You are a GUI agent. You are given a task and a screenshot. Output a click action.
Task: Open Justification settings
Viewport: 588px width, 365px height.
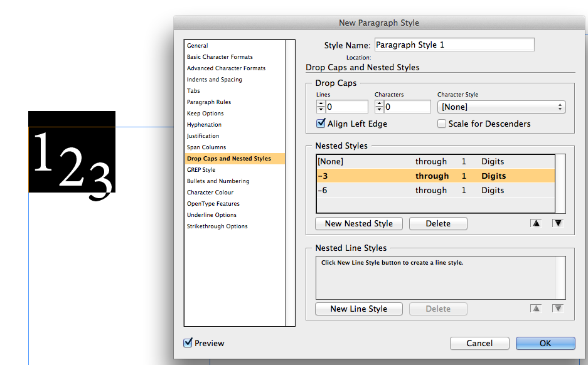tap(203, 135)
